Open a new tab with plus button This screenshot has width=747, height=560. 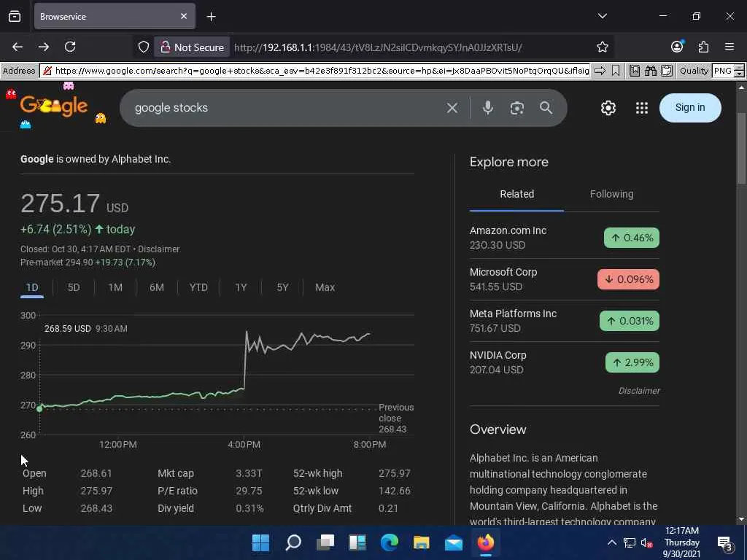click(x=211, y=17)
